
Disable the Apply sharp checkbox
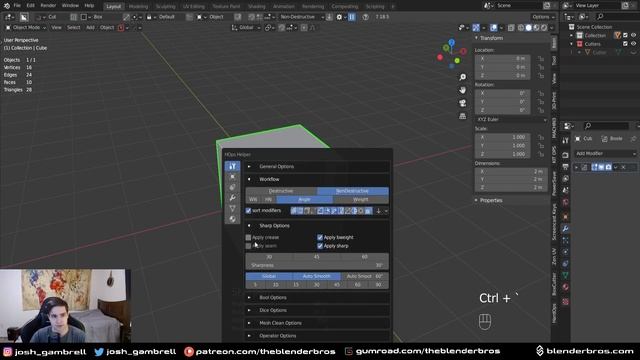coord(320,246)
